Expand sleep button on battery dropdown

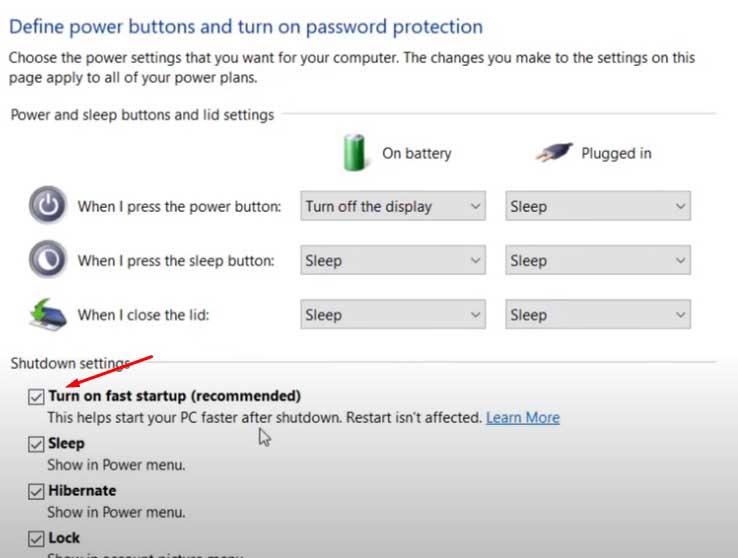tap(393, 261)
